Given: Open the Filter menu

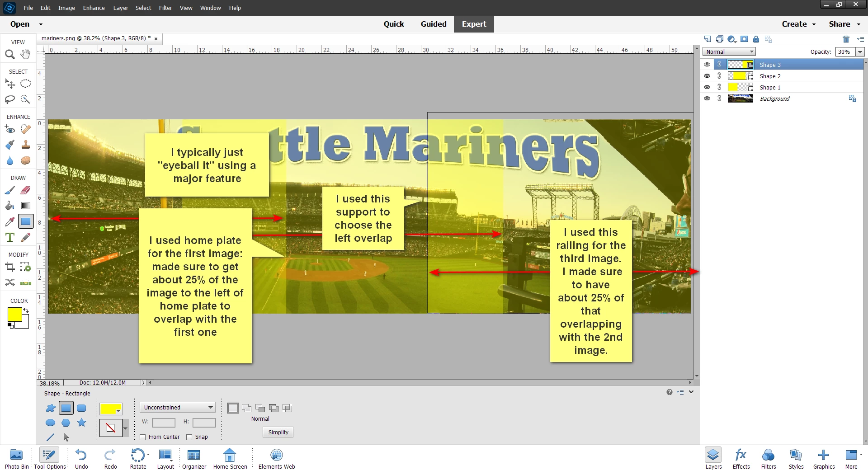Looking at the screenshot, I should (x=165, y=8).
